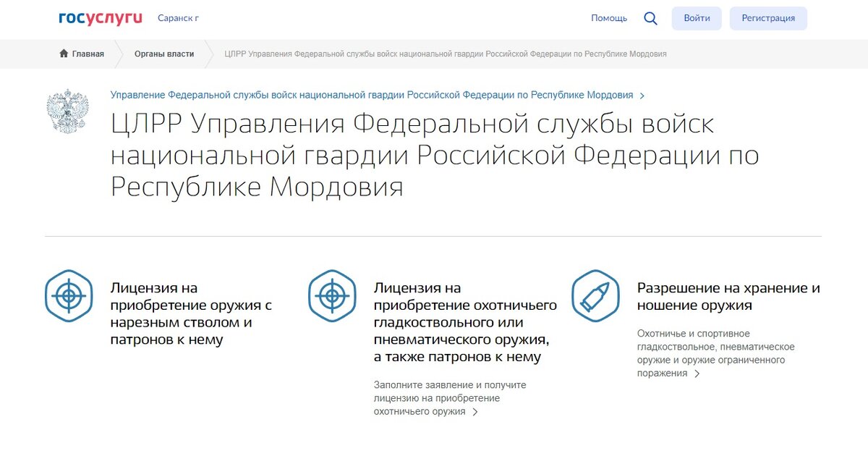Viewport: 868px width, 464px height.
Task: Open the Gosuslugi logo home link
Action: (x=101, y=18)
